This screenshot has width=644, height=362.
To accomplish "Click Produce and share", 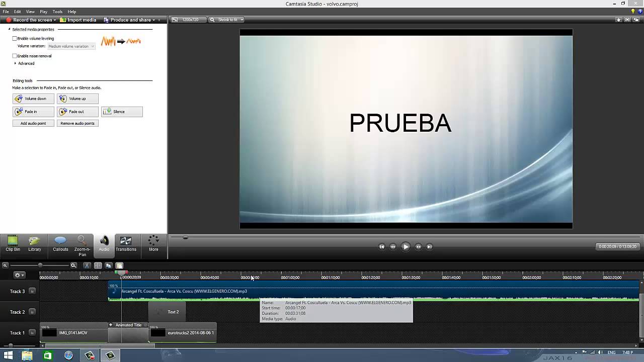I will (x=127, y=20).
